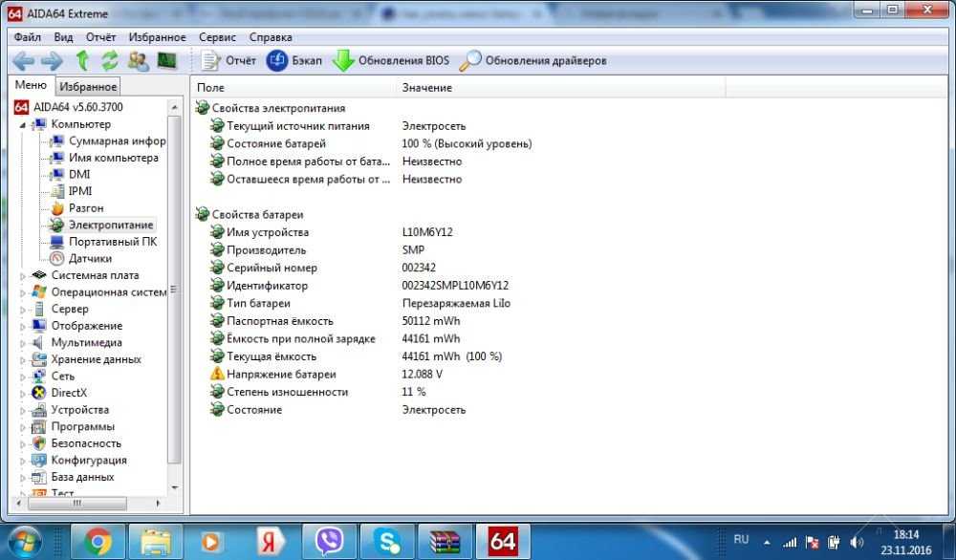Click the Устройства tree icon
Viewport: 956px width, 560px height.
point(39,410)
